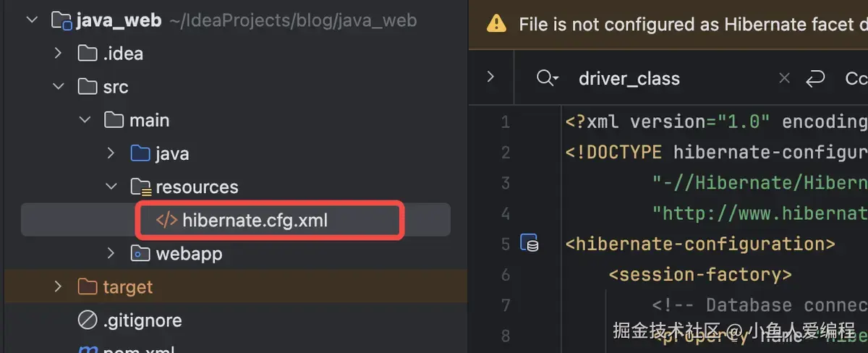The height and width of the screenshot is (353, 868).
Task: Click the webapp web folder icon
Action: 140,253
